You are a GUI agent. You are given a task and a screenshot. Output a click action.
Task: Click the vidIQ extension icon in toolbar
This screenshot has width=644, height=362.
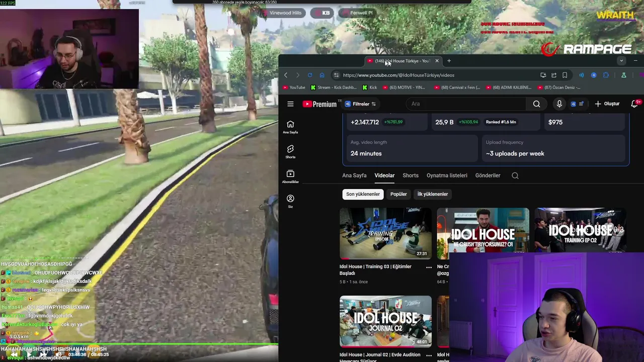594,75
